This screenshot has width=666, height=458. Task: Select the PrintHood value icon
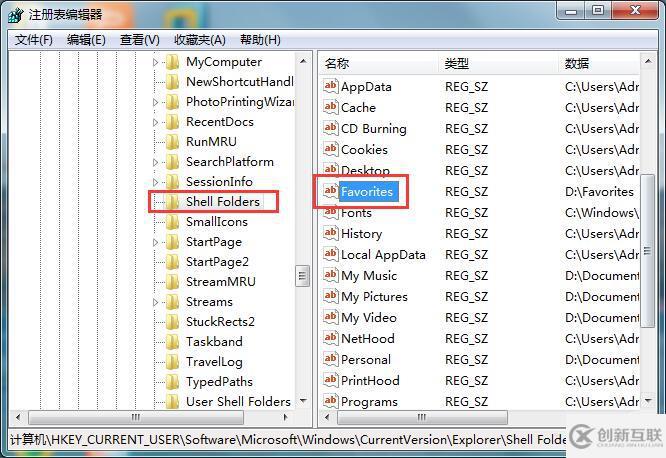pos(330,380)
